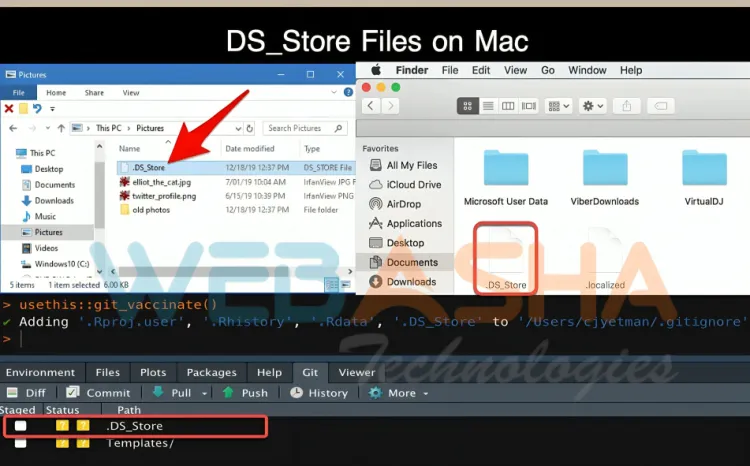
Task: Select the ViberDownloads folder
Action: point(605,178)
